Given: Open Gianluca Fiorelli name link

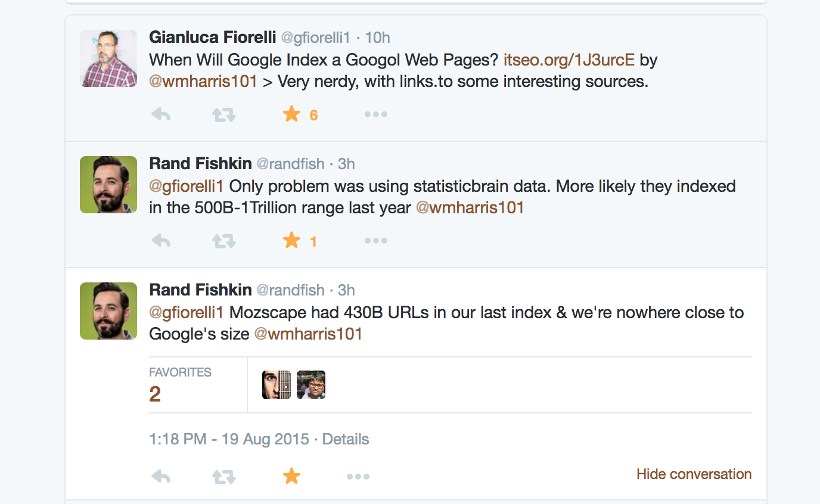Looking at the screenshot, I should coord(212,38).
